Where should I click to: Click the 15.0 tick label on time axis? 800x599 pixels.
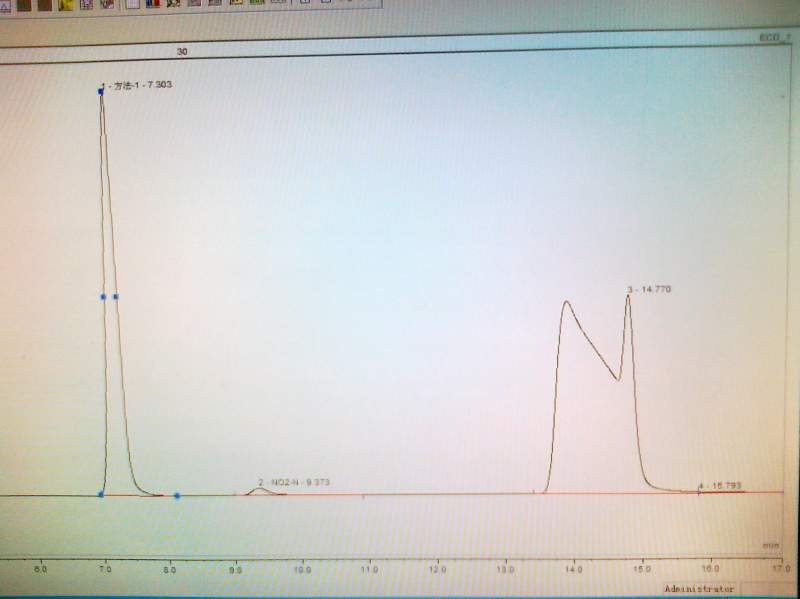click(x=642, y=568)
